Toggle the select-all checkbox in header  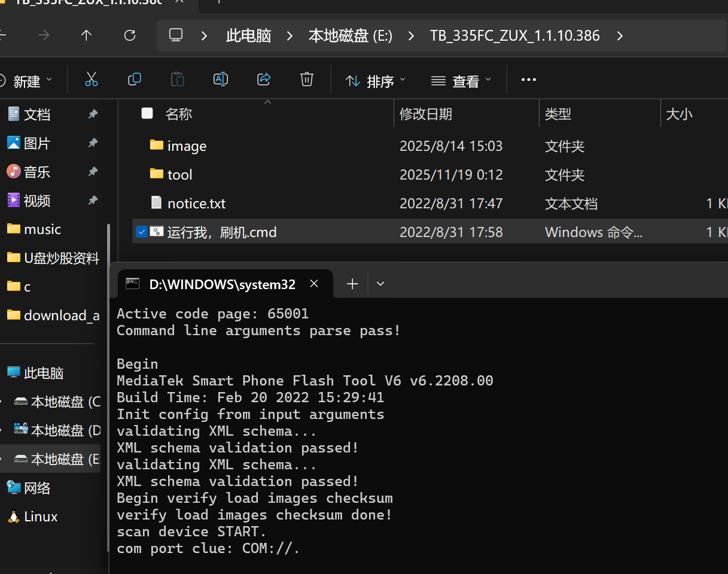pyautogui.click(x=147, y=113)
